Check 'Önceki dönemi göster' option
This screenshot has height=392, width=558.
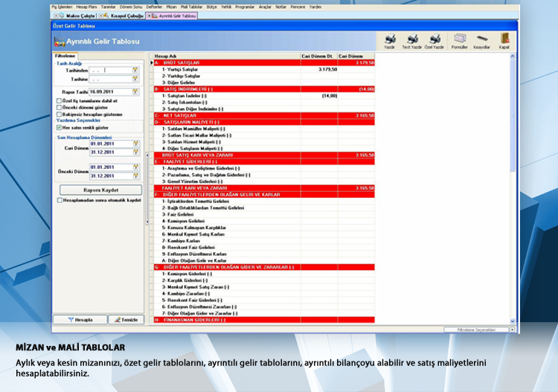[60, 107]
